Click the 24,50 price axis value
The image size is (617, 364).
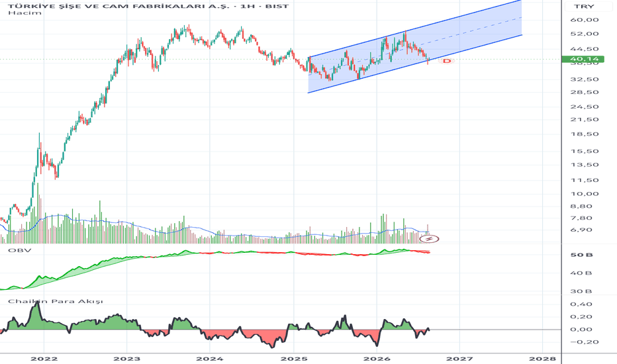[585, 107]
